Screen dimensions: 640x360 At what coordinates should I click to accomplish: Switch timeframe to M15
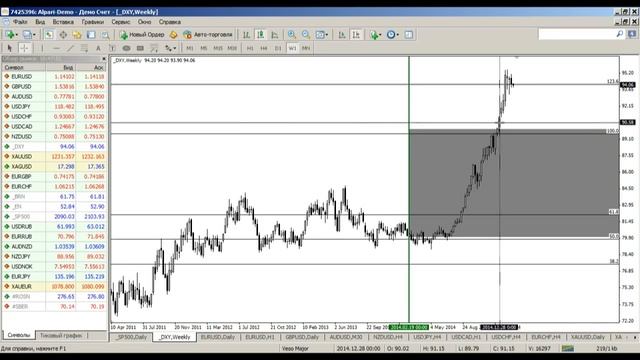coord(218,48)
